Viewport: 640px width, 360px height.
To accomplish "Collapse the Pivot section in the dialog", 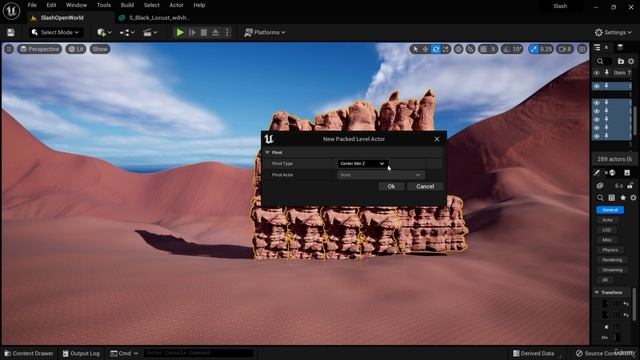I will (x=268, y=152).
